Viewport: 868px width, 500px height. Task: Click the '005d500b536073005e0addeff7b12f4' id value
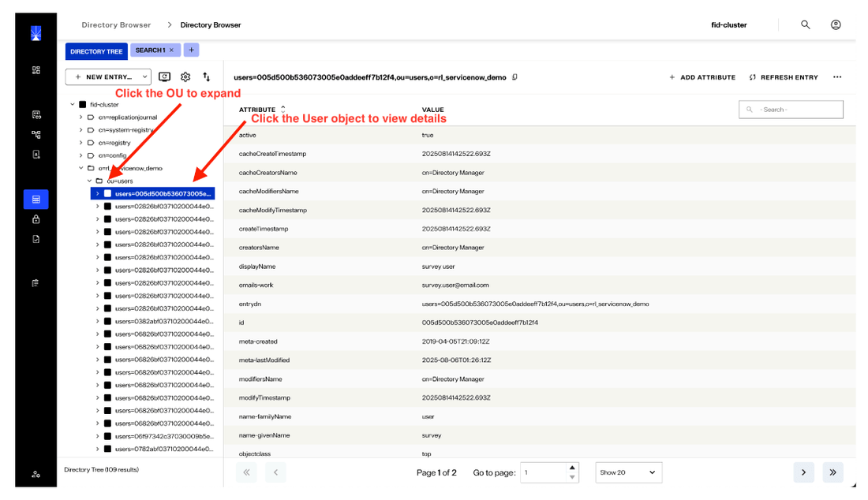(480, 323)
